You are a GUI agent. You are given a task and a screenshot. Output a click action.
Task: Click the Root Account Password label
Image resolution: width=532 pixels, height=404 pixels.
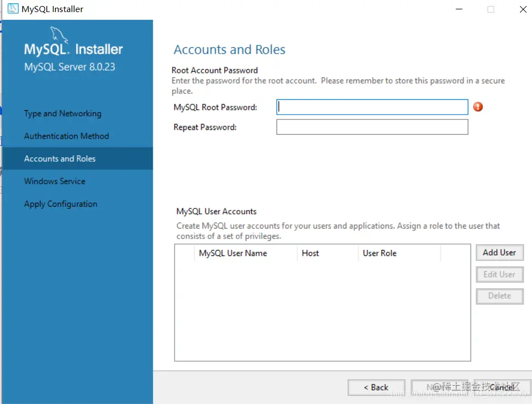[214, 70]
